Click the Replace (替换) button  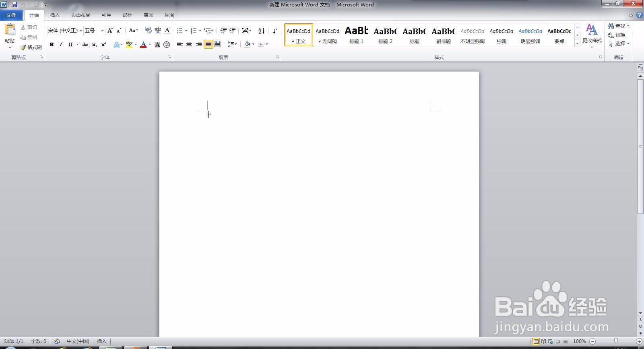pyautogui.click(x=617, y=35)
